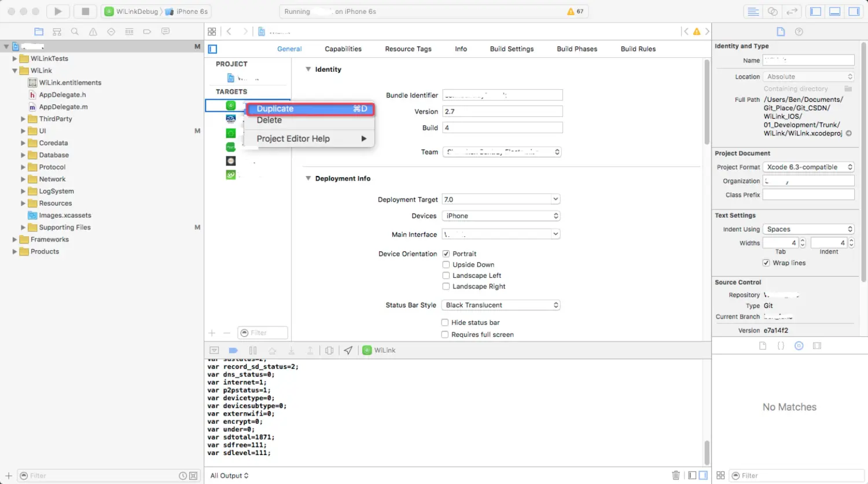Expand the ThirdParty folder
868x484 pixels.
[x=23, y=119]
